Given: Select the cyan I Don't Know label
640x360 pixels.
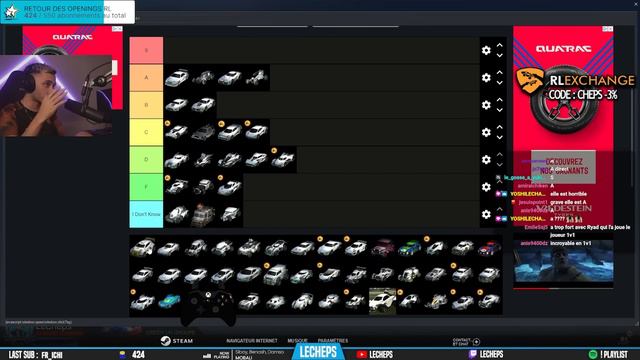Looking at the screenshot, I should tap(146, 214).
